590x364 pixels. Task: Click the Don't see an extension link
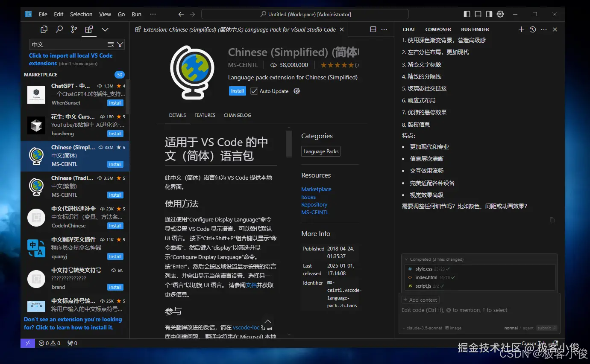(73, 323)
